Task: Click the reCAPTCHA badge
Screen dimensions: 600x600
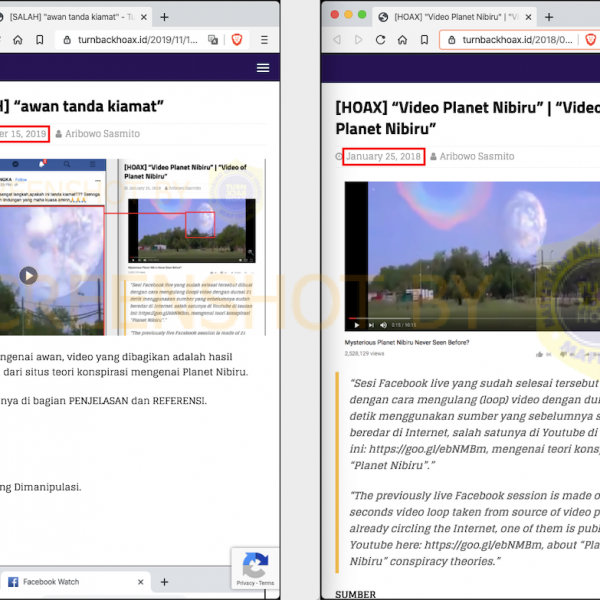Action: click(x=255, y=568)
